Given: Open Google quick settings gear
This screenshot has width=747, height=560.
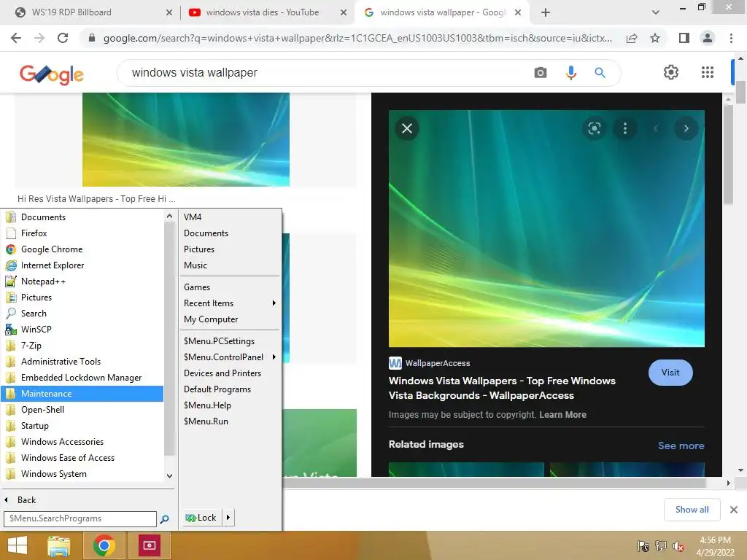Looking at the screenshot, I should [671, 72].
